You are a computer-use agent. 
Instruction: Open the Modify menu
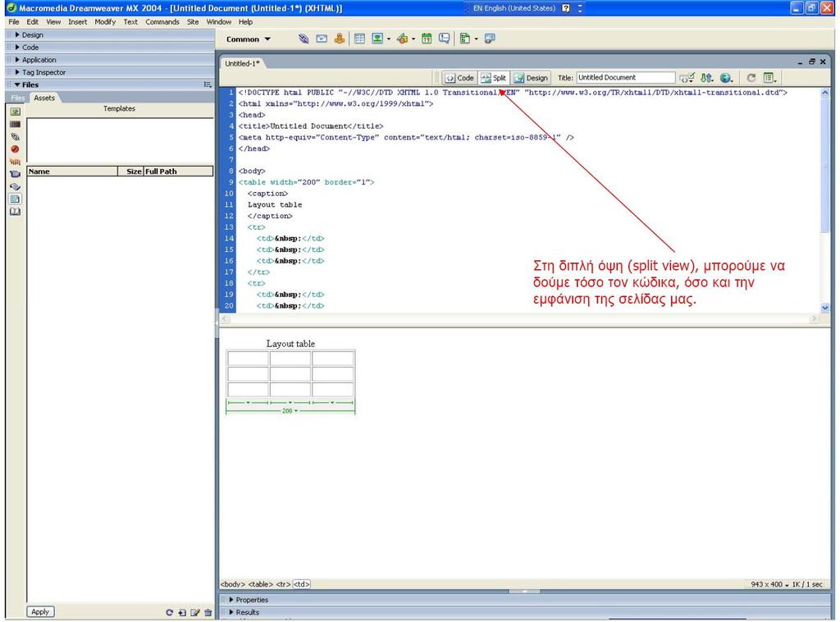click(105, 22)
